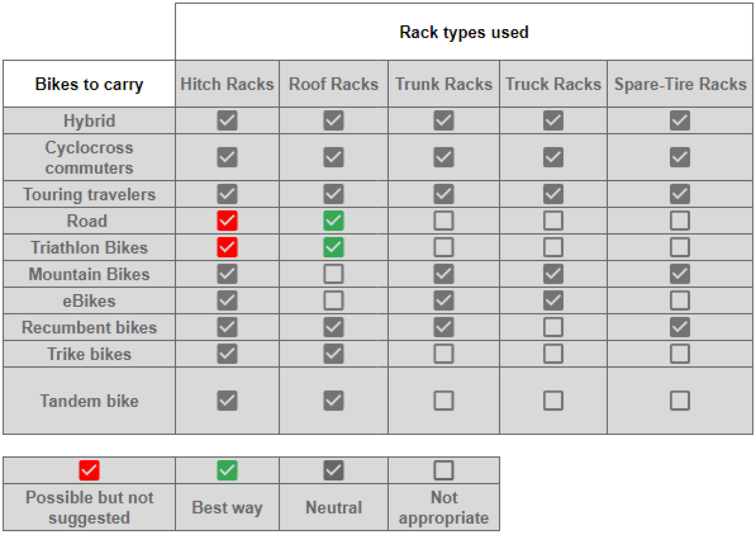
Task: Enable eBikes for Spare-Tire Racks
Action: click(x=679, y=301)
